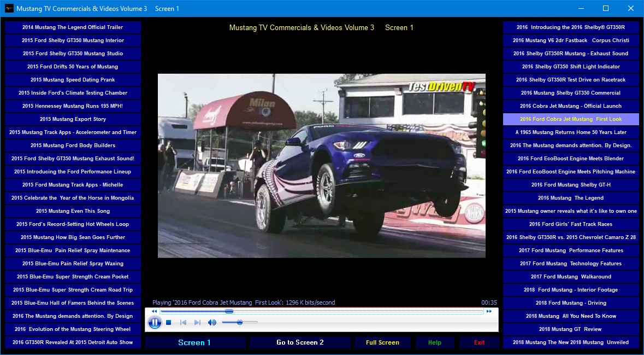This screenshot has height=355, width=644.
Task: Play 2015 Hennessey Mustang Runs 195 MPH!
Action: point(73,106)
